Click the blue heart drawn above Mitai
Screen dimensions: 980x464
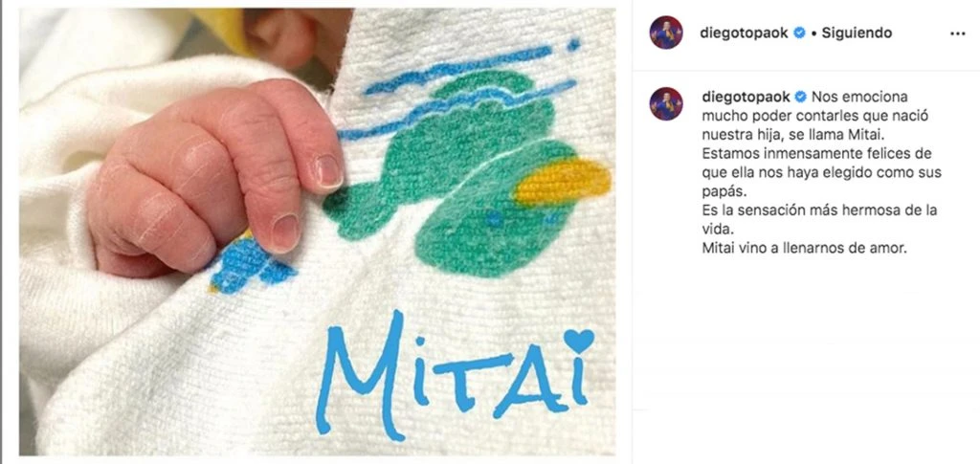click(x=579, y=341)
